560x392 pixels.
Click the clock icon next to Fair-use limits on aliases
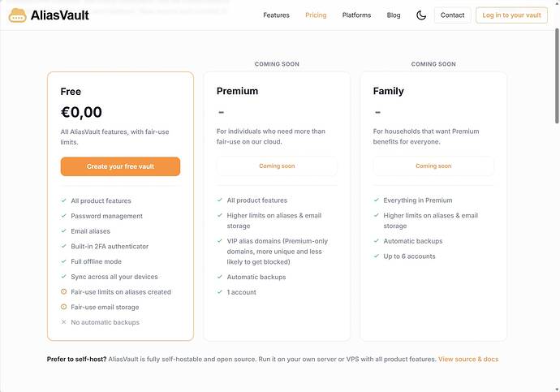click(x=63, y=291)
